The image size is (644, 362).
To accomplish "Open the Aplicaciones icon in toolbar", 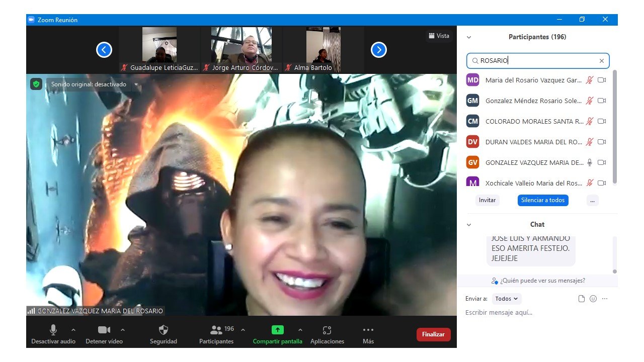I will click(327, 330).
